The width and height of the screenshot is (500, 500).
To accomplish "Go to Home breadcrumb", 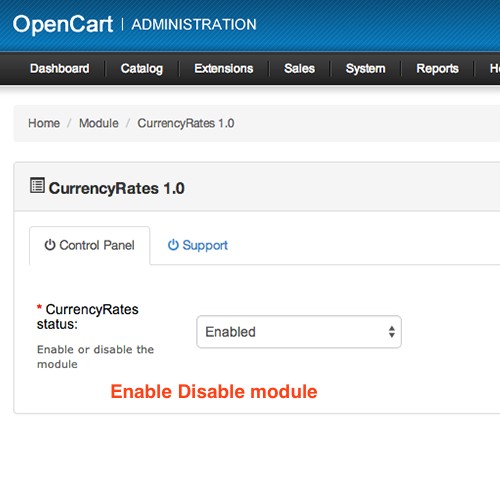I will tap(44, 123).
